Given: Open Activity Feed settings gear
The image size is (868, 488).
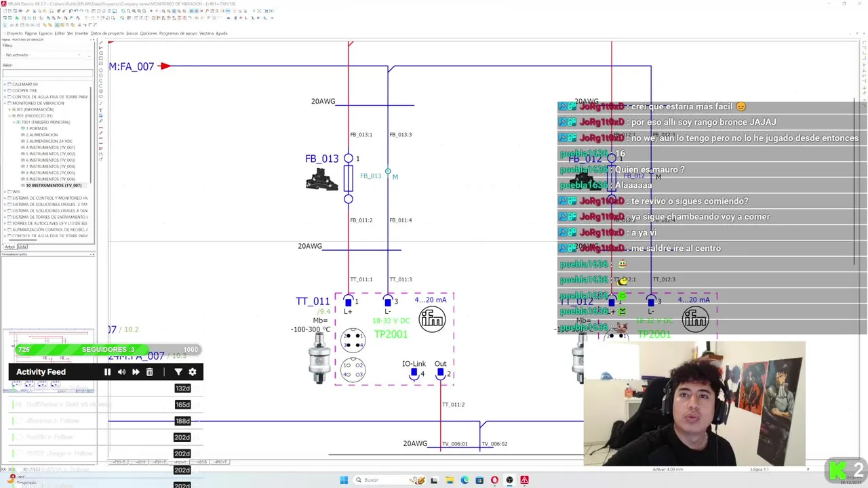Looking at the screenshot, I should coord(193,371).
